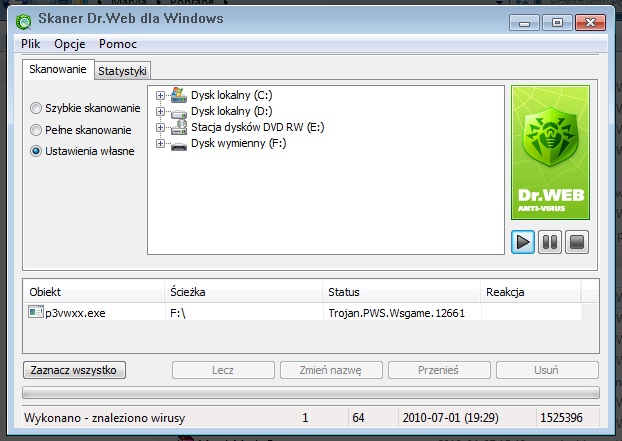Image resolution: width=622 pixels, height=441 pixels.
Task: Click the Dr.WEB Anti-virus logo banner
Action: pos(550,153)
